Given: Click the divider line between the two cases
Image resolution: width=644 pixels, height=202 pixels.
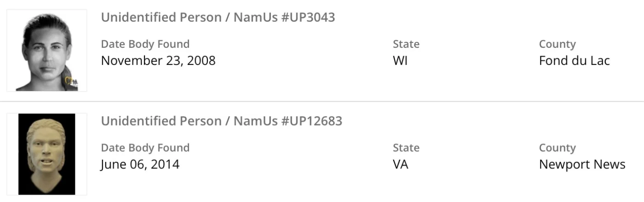Looking at the screenshot, I should 322,101.
